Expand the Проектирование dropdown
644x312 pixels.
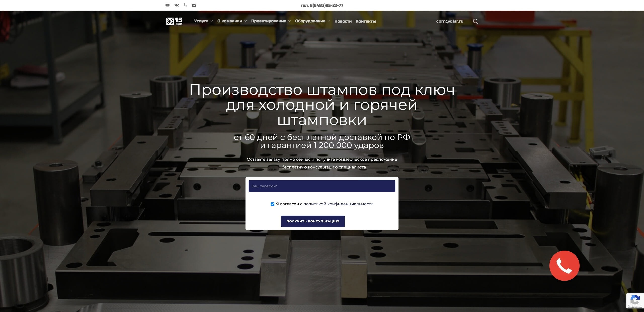[x=269, y=21]
